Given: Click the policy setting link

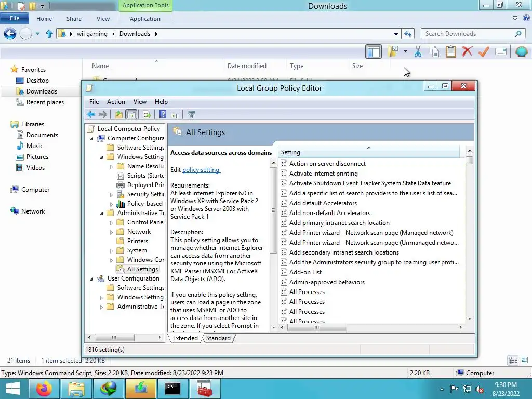Looking at the screenshot, I should (x=201, y=170).
